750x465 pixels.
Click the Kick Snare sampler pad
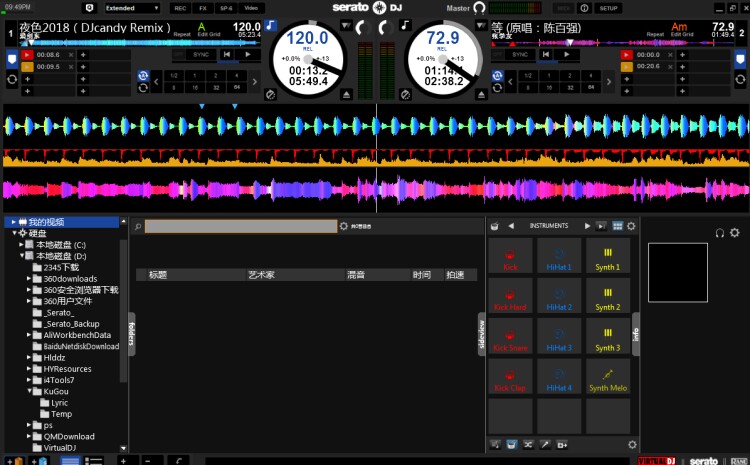[x=510, y=337]
